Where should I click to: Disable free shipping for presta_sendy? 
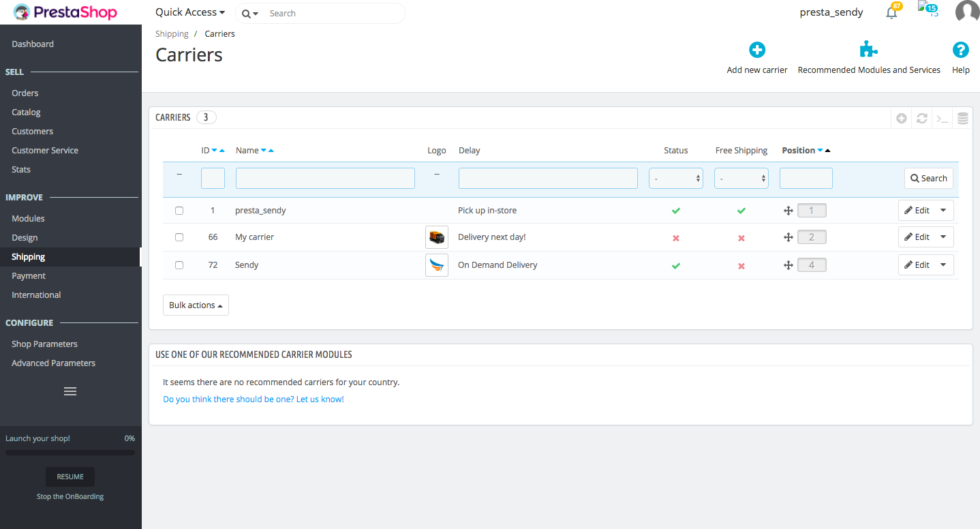[741, 211]
